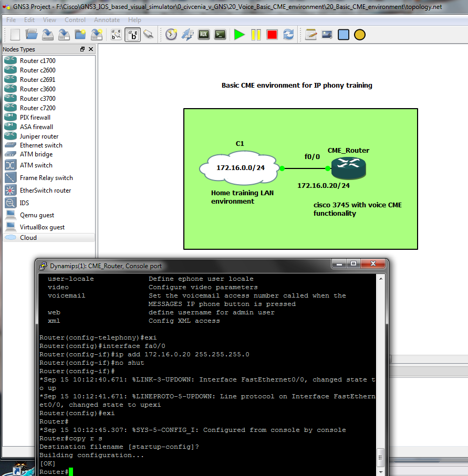Screen dimensions: 468x476
Task: Click the 172.16.0.20/24 address label
Action: (x=324, y=185)
